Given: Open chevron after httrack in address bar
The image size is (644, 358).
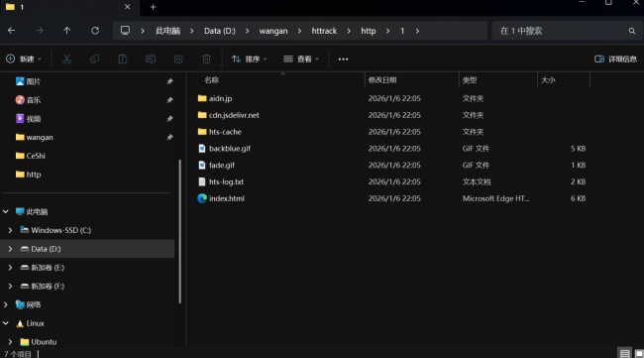Looking at the screenshot, I should point(349,31).
